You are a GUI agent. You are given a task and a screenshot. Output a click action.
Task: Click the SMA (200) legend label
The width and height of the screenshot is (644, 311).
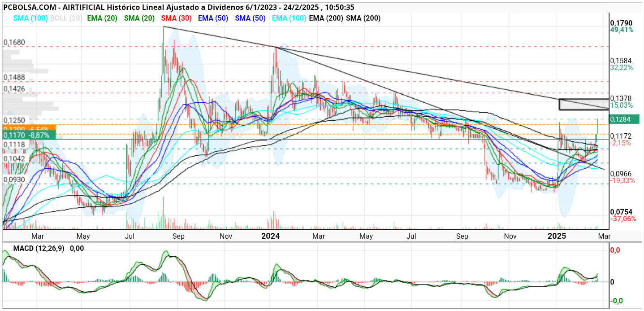363,18
